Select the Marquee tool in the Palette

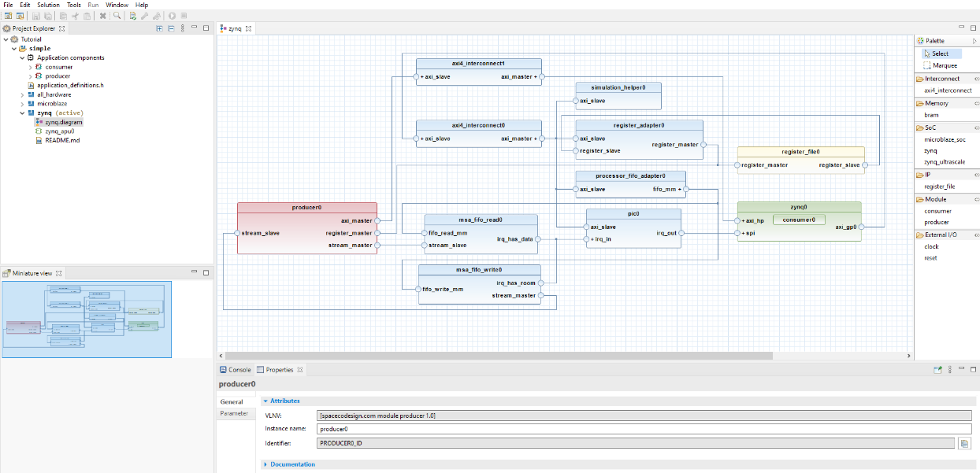(945, 65)
